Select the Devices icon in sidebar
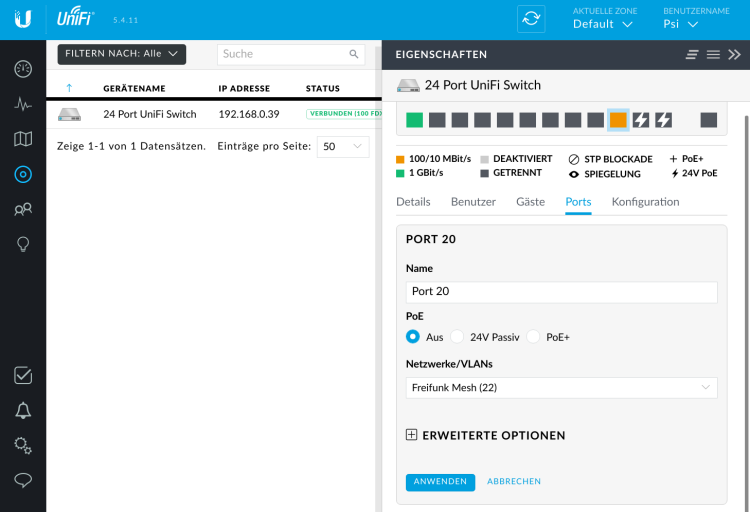 click(x=23, y=174)
